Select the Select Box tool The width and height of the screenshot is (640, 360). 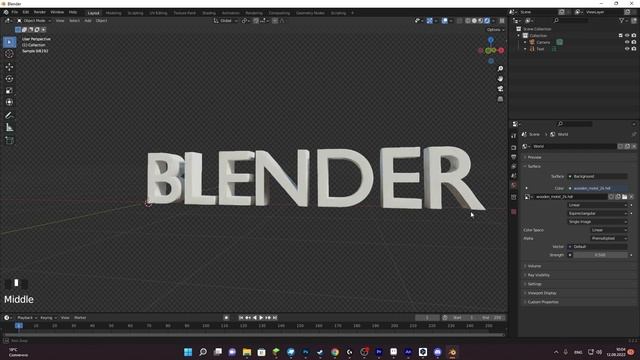(x=9, y=42)
